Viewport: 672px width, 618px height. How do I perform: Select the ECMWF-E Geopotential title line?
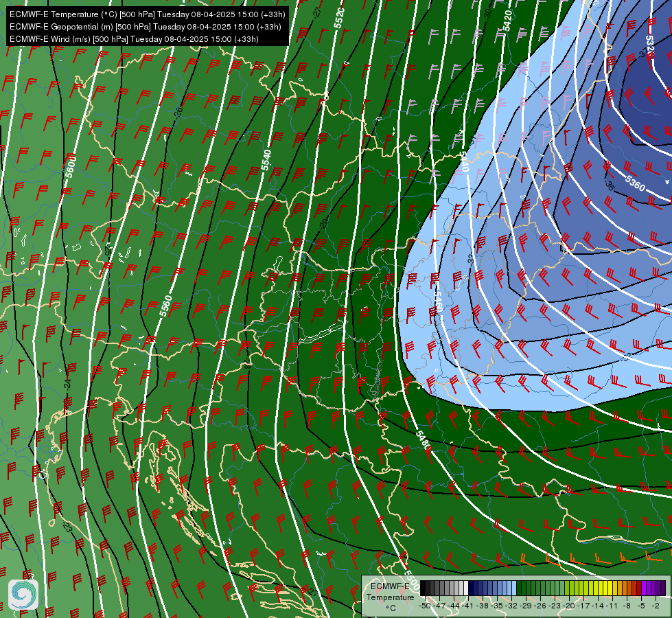(146, 27)
